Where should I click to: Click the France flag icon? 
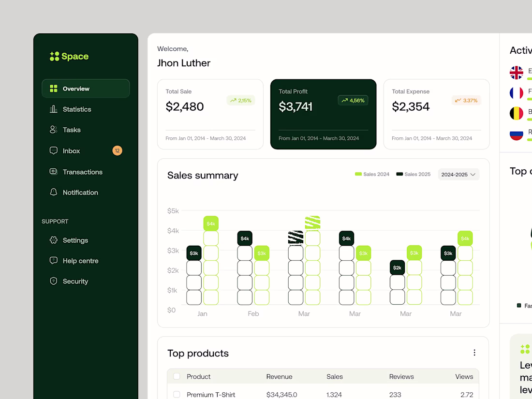517,93
